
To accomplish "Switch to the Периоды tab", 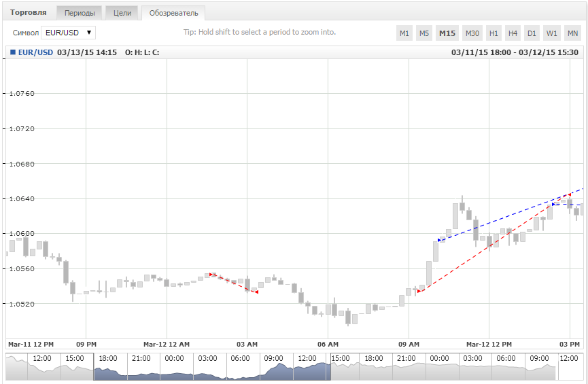I will [x=80, y=13].
